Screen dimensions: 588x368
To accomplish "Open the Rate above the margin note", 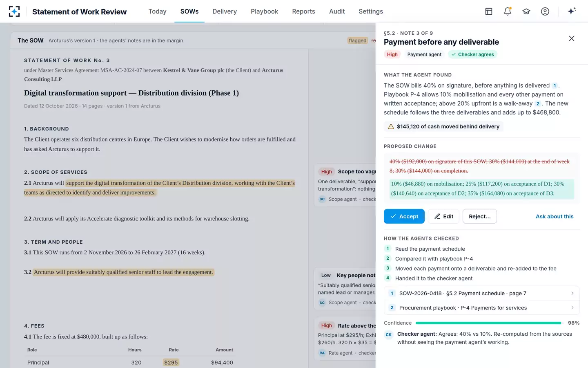I will (x=345, y=339).
